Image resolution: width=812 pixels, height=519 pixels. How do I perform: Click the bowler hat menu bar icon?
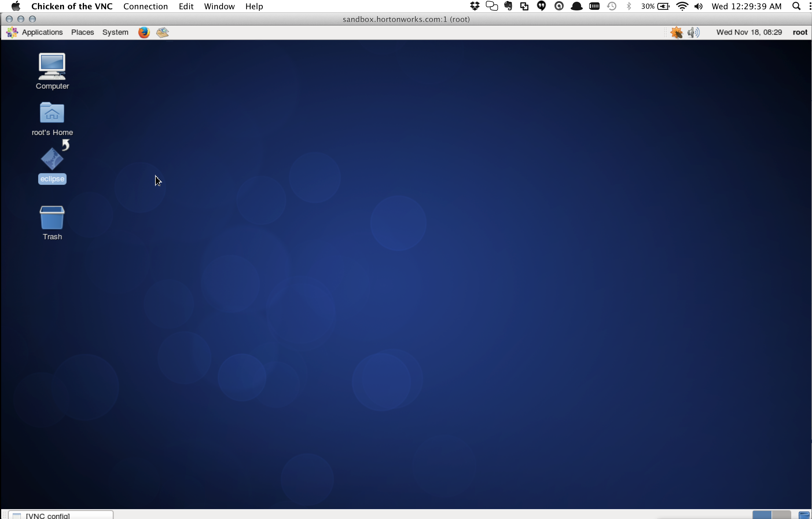tap(577, 6)
